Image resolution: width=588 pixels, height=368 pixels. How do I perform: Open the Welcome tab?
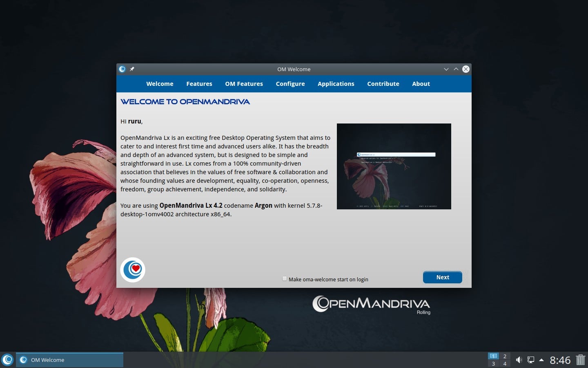tap(160, 84)
